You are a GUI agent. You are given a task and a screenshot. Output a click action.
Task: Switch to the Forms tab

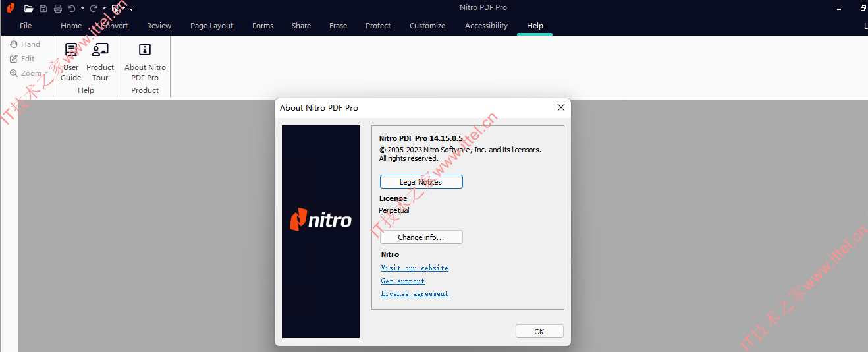[262, 26]
